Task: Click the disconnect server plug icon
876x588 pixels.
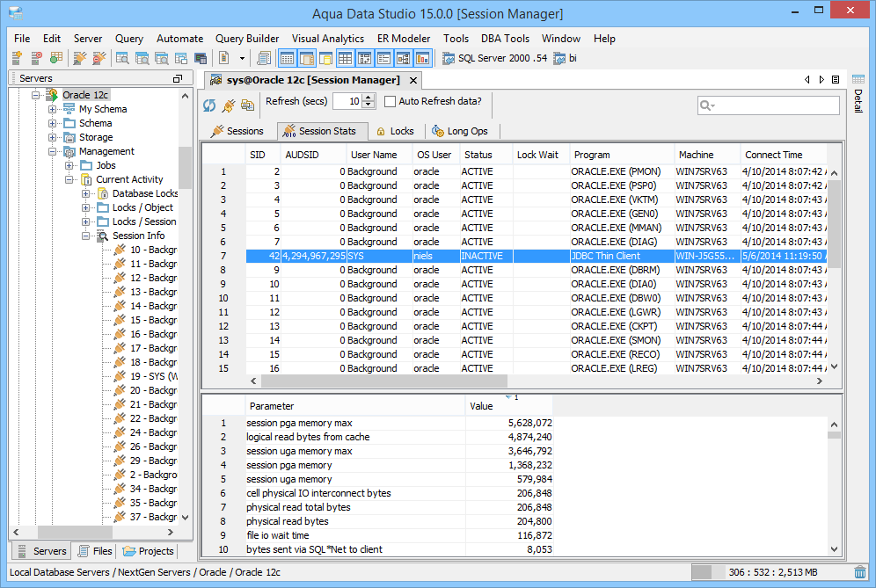Action: [99, 57]
